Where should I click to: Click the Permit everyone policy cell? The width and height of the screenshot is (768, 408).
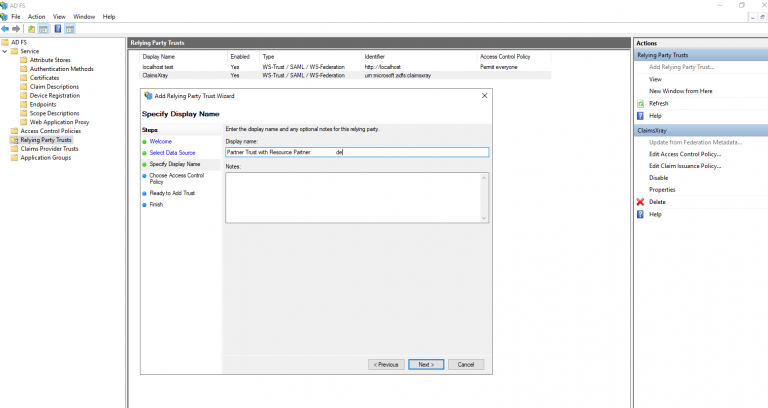click(499, 67)
